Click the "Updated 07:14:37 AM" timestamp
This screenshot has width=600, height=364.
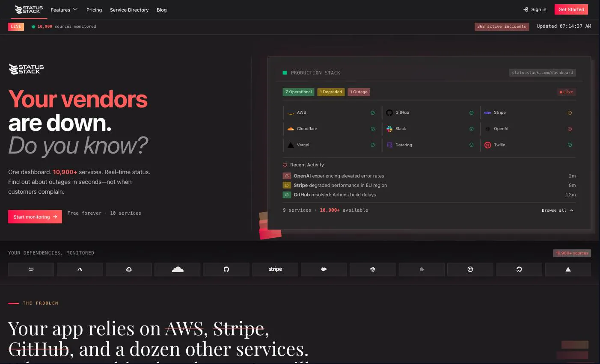[564, 26]
